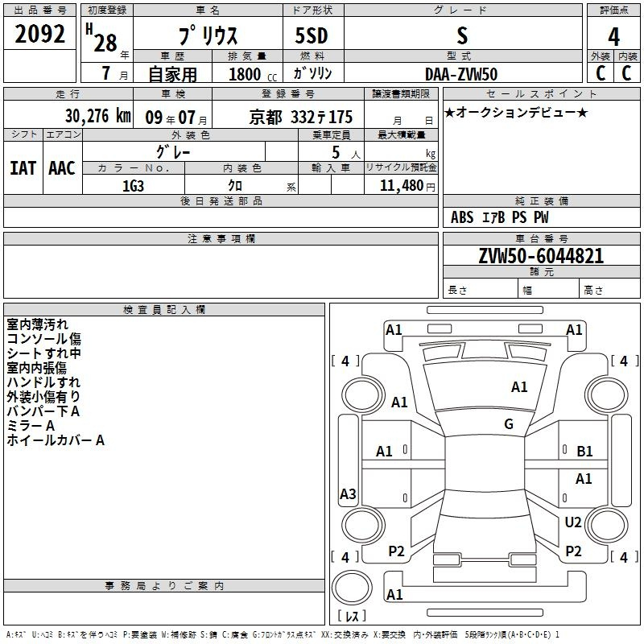Click the U2 dent mark

click(573, 522)
